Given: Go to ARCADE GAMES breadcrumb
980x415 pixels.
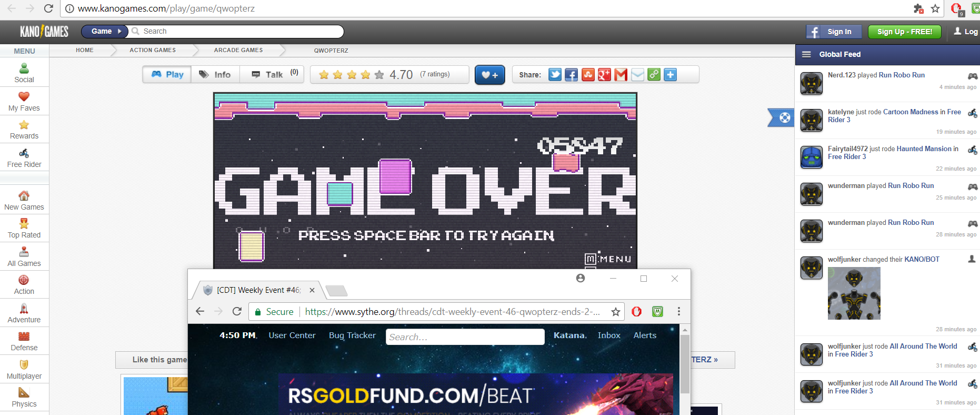Looking at the screenshot, I should [x=238, y=50].
